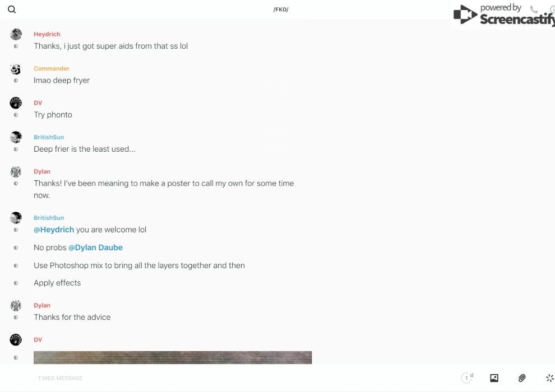The height and width of the screenshot is (392, 555).
Task: Click the DV avatar above 'Try phonto'
Action: point(16,103)
